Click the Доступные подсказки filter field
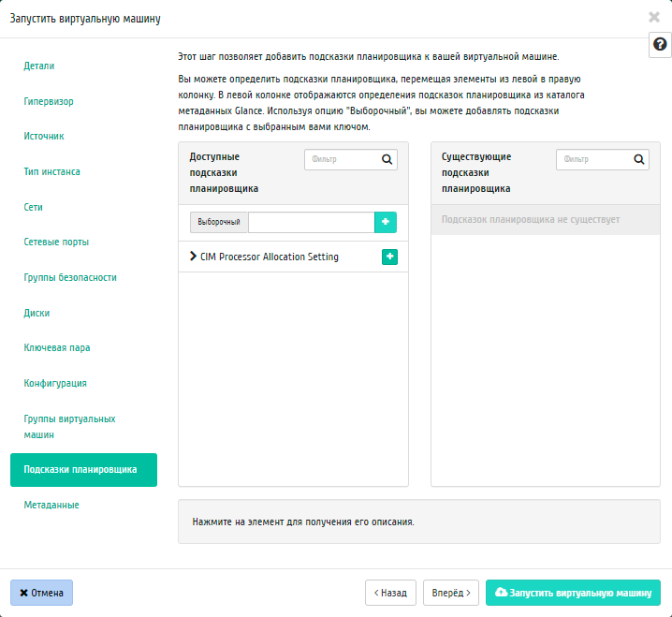This screenshot has height=617, width=672. click(351, 159)
